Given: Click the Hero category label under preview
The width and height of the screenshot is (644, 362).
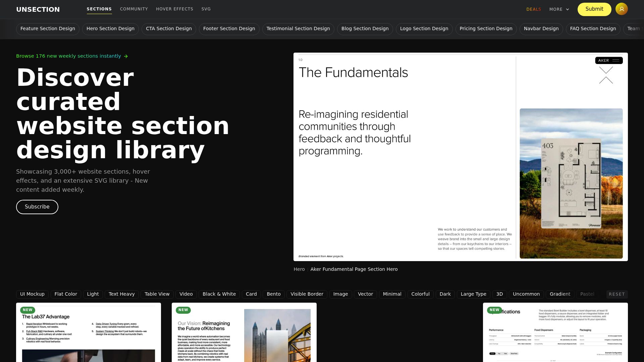Looking at the screenshot, I should [299, 269].
